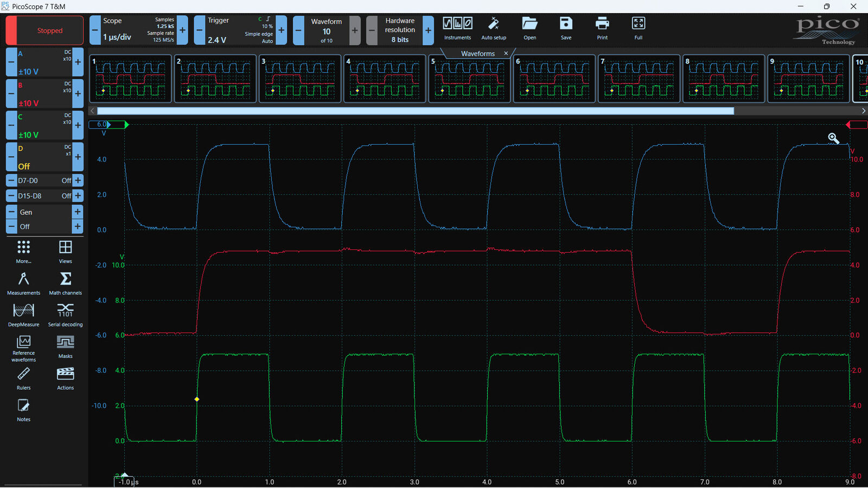
Task: Click the red Stopped run button
Action: 44,30
